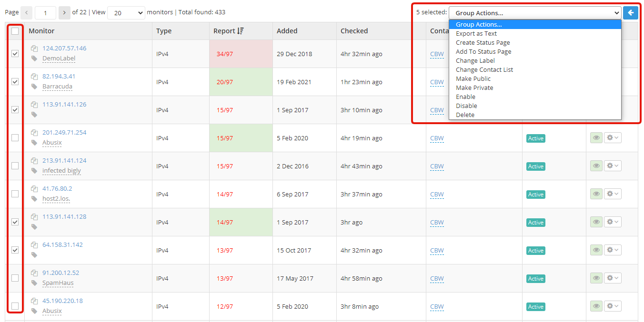Click the page number input field

45,13
